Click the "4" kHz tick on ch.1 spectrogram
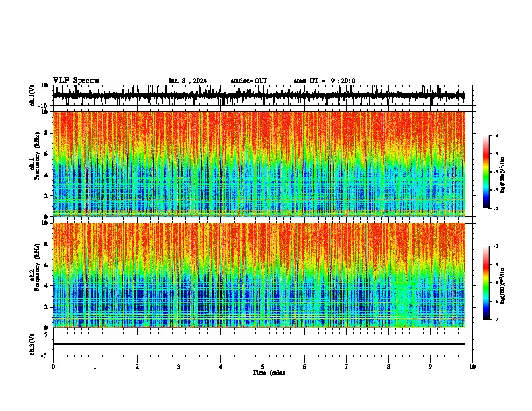This screenshot has height=411, width=532. point(46,175)
